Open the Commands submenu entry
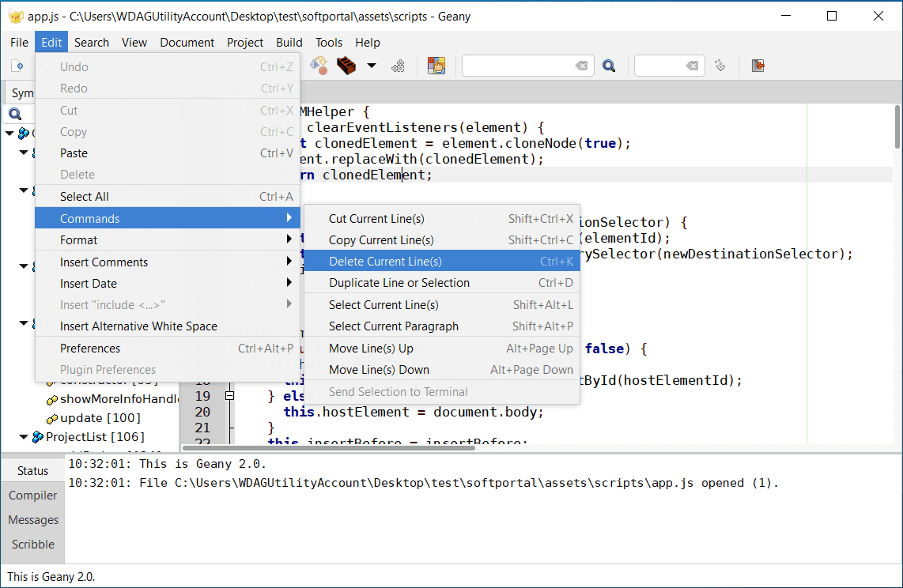Screen dimensions: 903x588 click(168, 219)
